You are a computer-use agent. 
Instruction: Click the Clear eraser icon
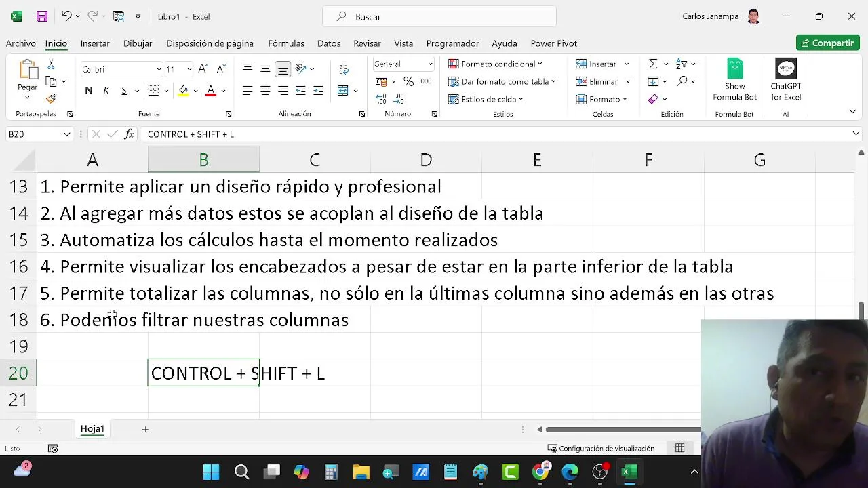coord(653,99)
